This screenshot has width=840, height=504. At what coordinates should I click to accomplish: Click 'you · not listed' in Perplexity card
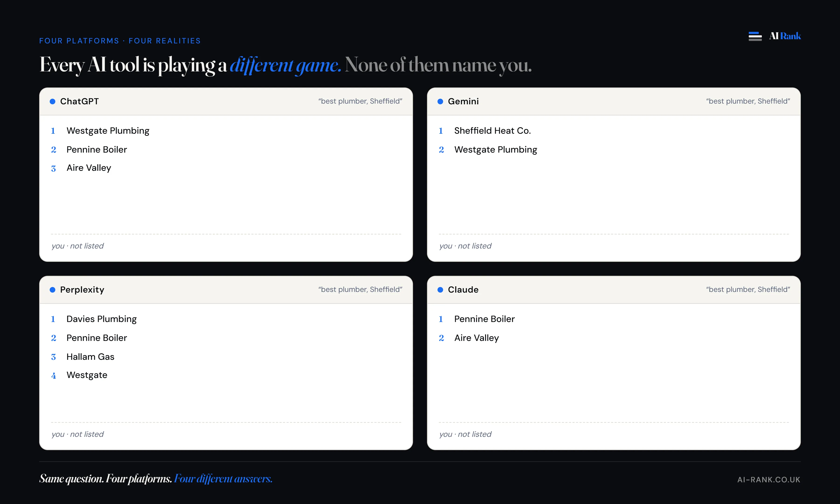coord(77,434)
